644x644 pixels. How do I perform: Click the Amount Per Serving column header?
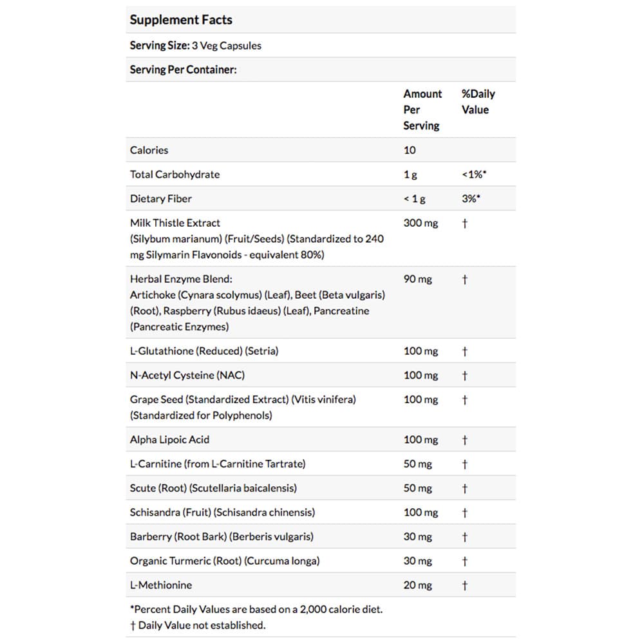pyautogui.click(x=422, y=109)
